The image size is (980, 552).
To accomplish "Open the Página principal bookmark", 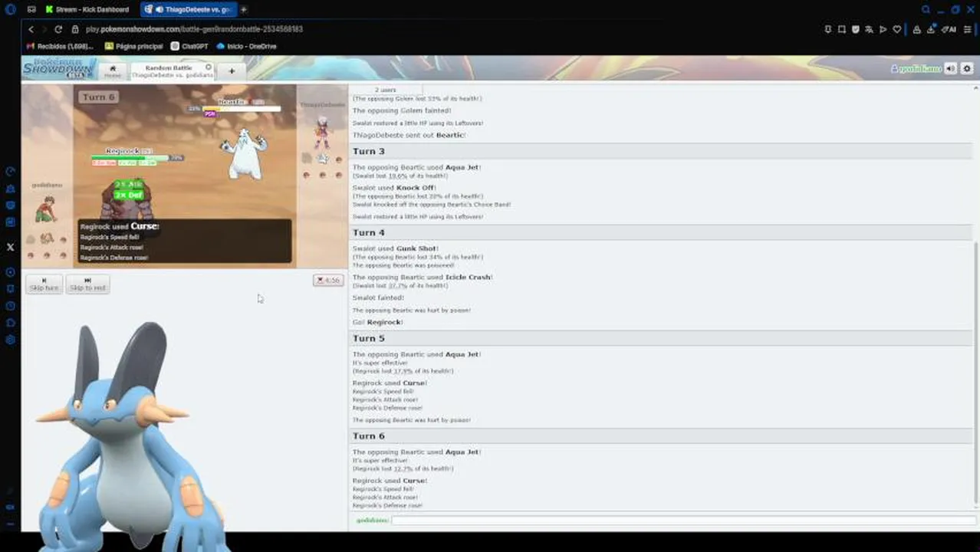I will pos(133,46).
